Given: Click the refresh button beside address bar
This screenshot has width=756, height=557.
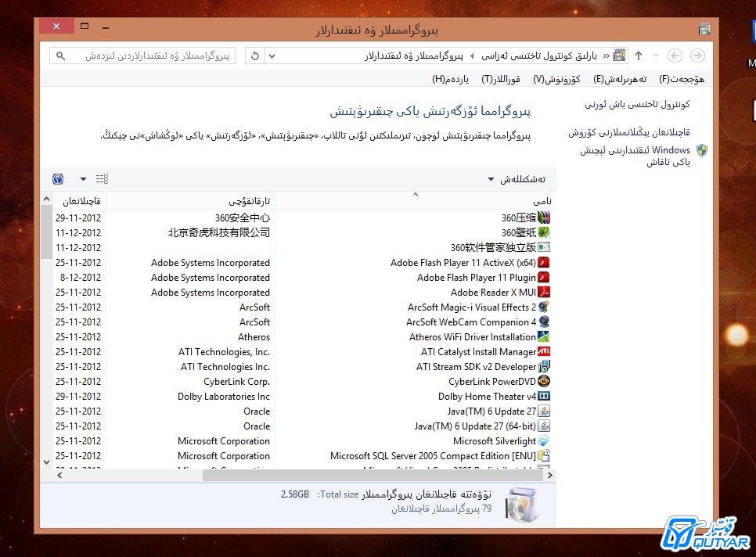Looking at the screenshot, I should [255, 56].
